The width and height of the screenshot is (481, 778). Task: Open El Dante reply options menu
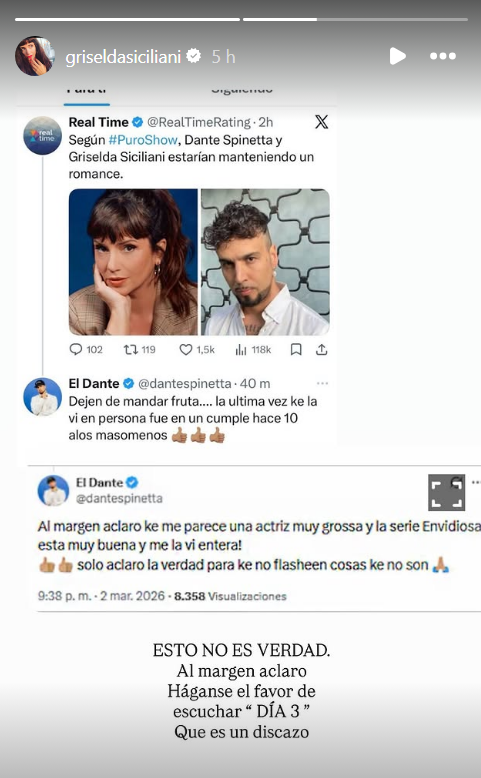tap(323, 384)
